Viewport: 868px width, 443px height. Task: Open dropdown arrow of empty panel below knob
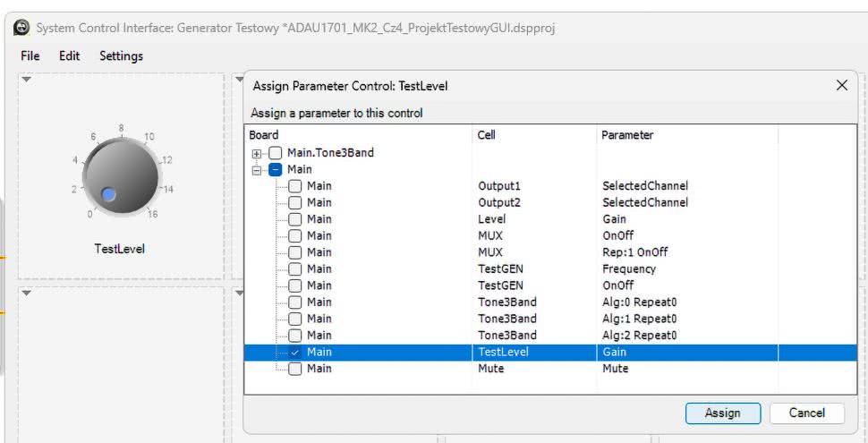(x=27, y=294)
